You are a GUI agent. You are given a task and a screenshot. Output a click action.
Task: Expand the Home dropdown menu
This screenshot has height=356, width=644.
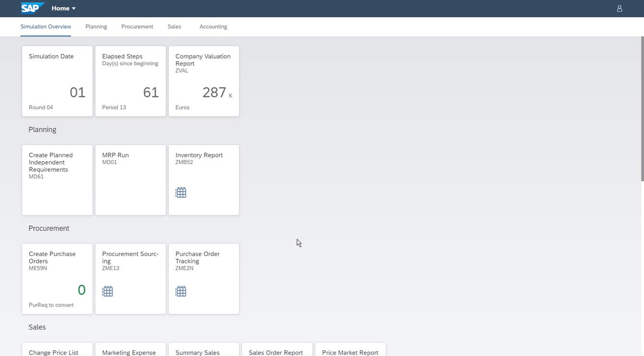64,8
